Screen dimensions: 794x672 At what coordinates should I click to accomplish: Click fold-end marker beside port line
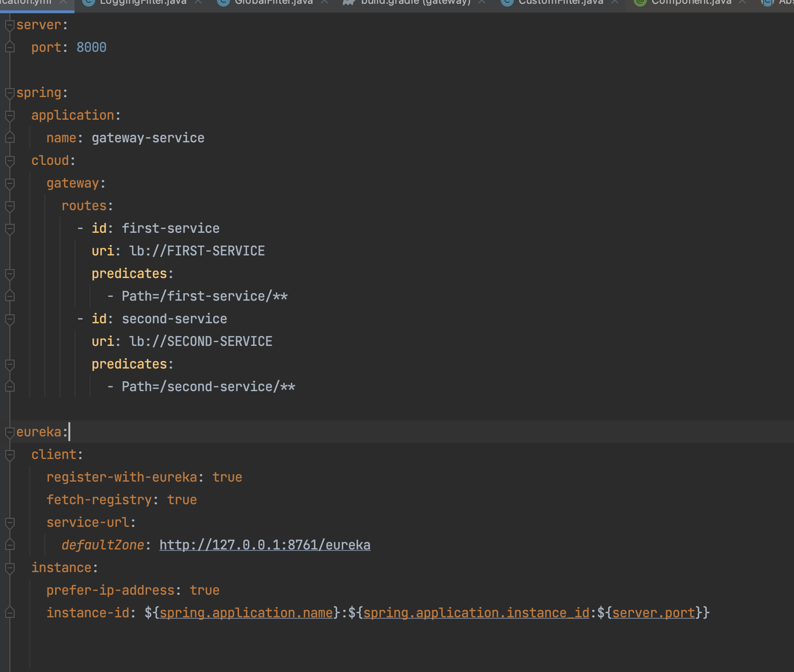coord(9,47)
